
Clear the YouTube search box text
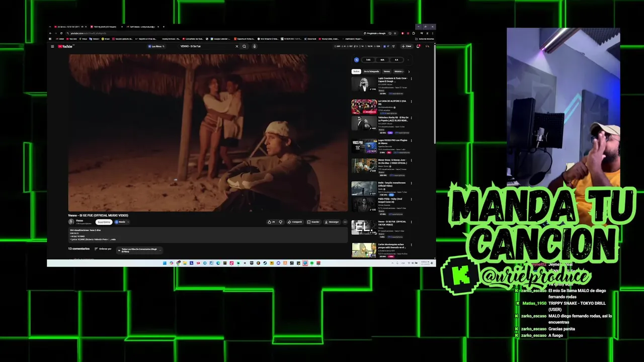click(x=237, y=46)
